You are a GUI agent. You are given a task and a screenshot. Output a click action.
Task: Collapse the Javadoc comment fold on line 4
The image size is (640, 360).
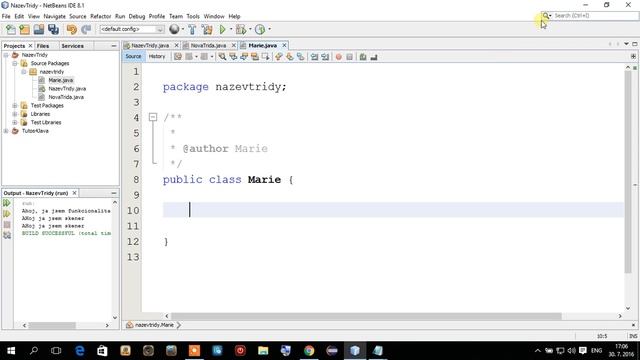pyautogui.click(x=153, y=118)
